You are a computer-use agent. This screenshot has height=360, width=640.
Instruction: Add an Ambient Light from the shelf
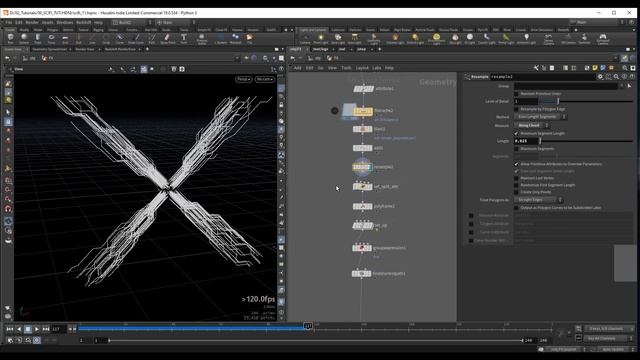tap(526, 39)
